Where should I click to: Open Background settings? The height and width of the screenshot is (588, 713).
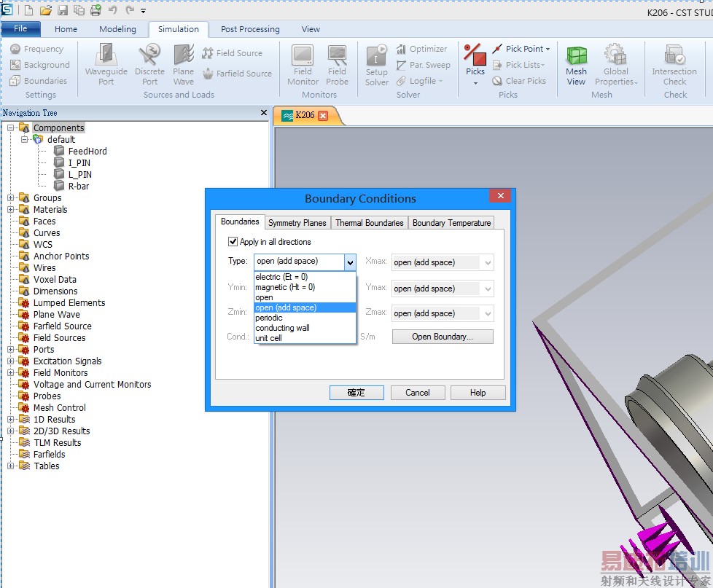pyautogui.click(x=40, y=65)
